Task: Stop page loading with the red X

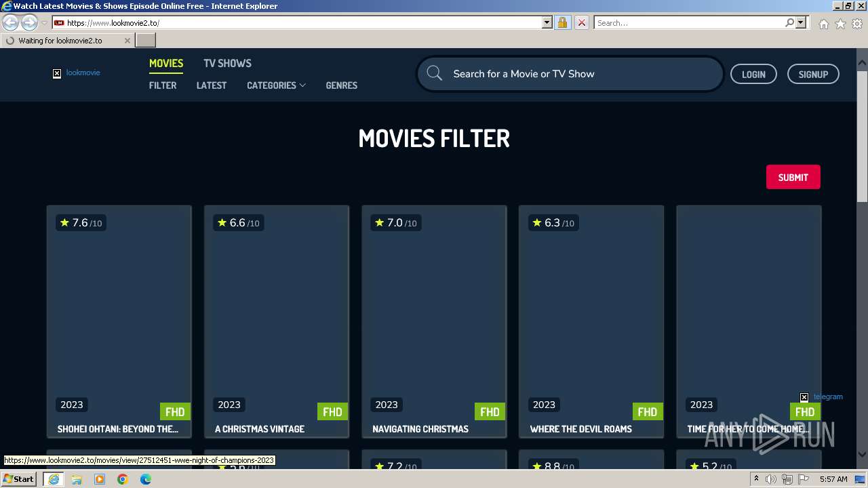Action: click(x=581, y=22)
